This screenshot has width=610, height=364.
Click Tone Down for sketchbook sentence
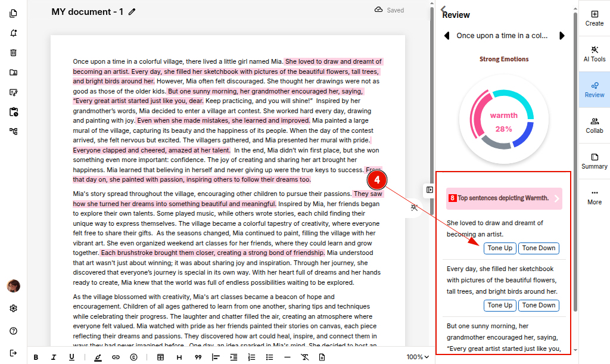click(539, 306)
